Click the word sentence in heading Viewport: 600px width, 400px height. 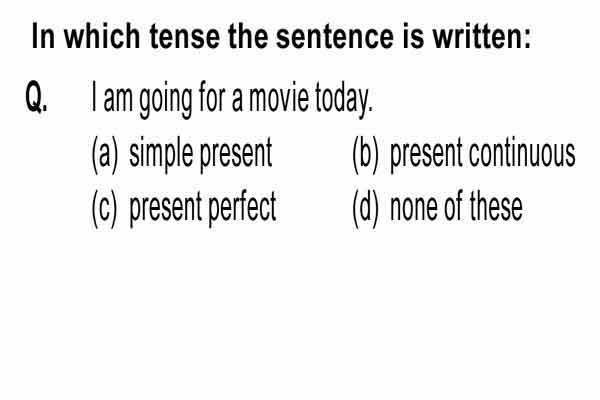tap(334, 36)
